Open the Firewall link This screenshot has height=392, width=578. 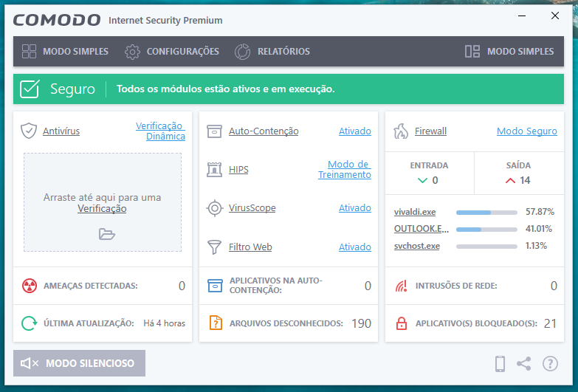[x=430, y=131]
